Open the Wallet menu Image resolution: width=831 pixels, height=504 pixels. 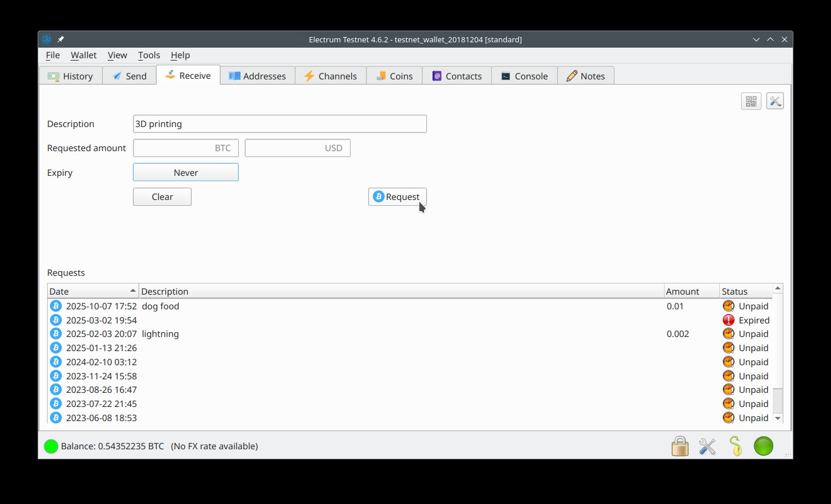point(84,55)
